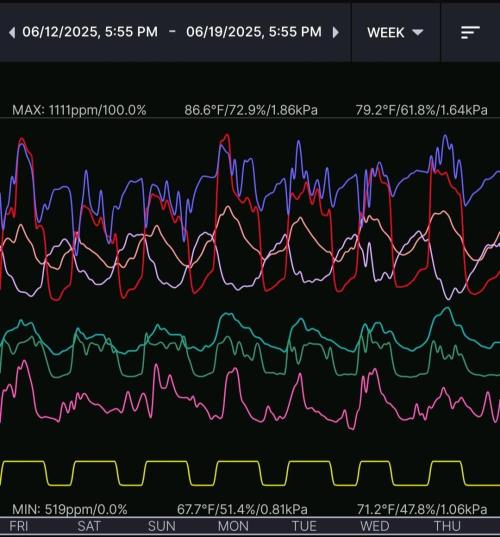Viewport: 500px width, 537px height.
Task: Advance to next week with right arrow
Action: pos(336,33)
